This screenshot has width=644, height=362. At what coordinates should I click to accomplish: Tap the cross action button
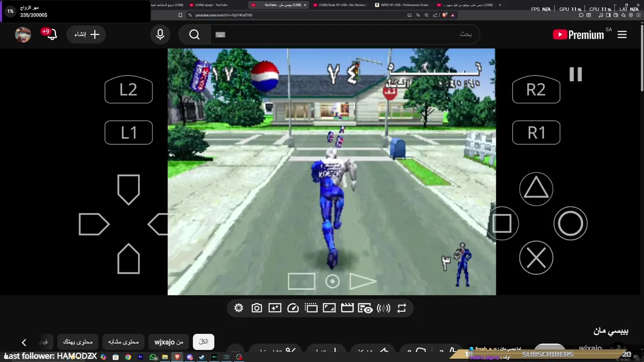click(536, 258)
